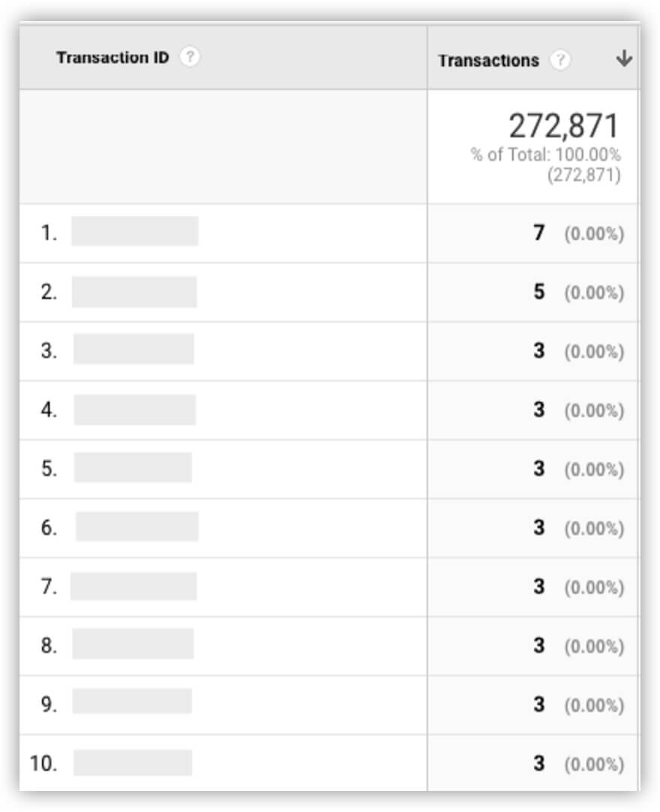660x812 pixels.
Task: Select the transactions count 5 in row 2
Action: (x=538, y=292)
